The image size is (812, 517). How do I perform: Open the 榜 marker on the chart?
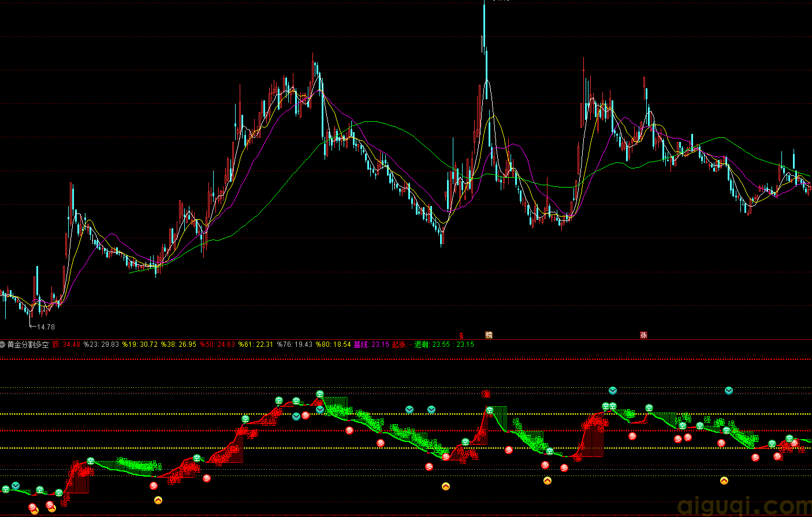(x=489, y=335)
